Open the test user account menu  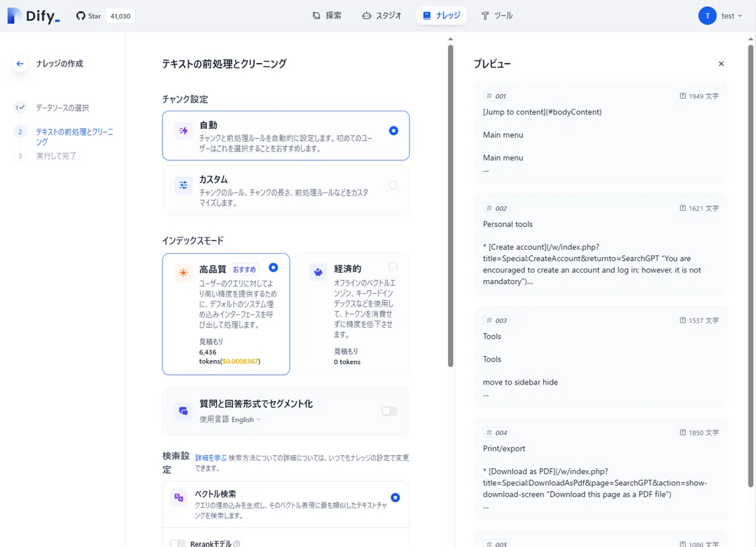coord(721,16)
